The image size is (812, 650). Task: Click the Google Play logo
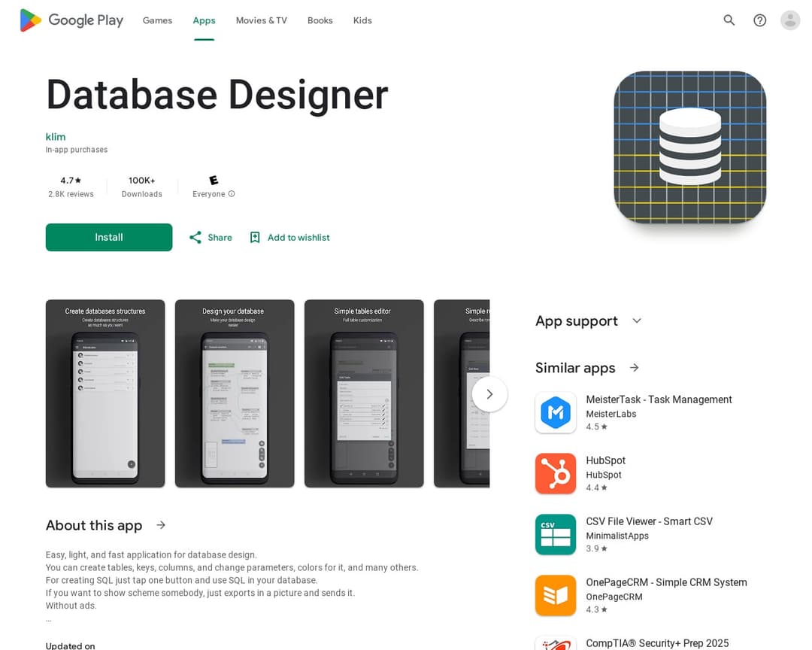(x=71, y=20)
